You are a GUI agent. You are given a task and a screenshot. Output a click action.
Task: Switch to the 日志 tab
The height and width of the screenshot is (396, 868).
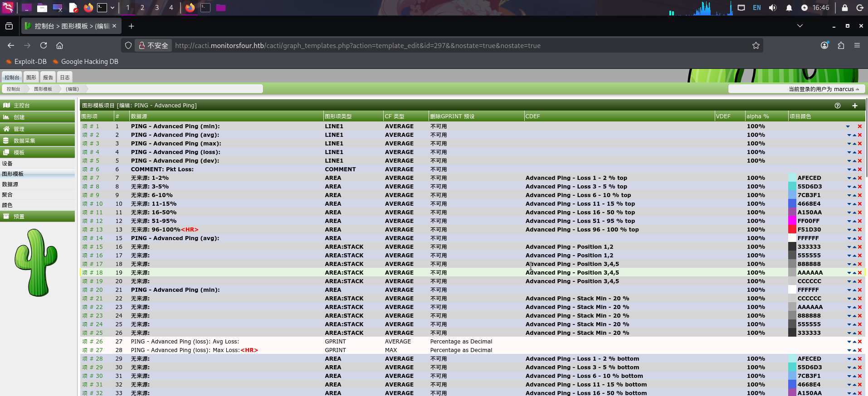pos(65,77)
